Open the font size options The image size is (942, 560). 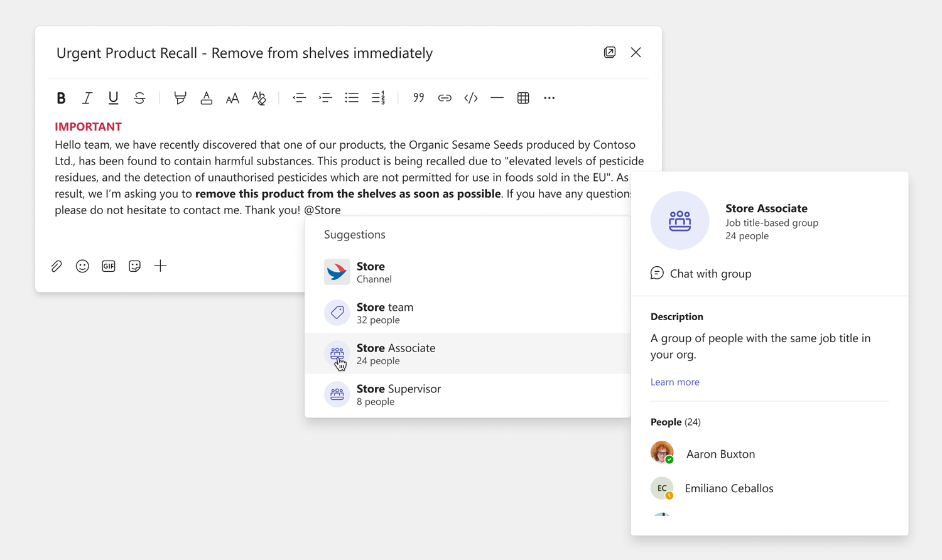(x=232, y=98)
